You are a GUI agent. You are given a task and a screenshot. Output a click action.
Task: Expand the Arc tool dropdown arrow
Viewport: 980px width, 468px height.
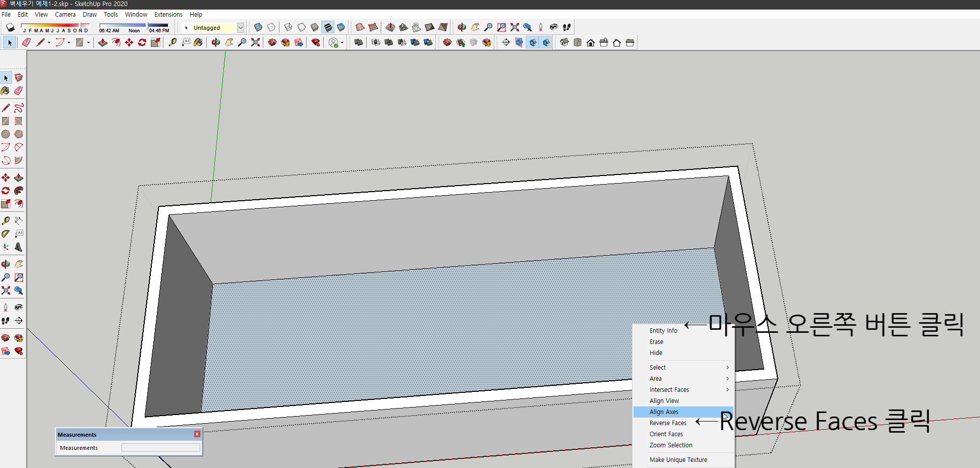69,43
